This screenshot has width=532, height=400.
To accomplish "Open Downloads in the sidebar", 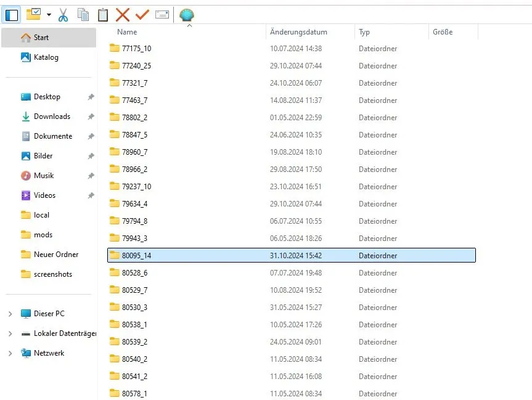I will click(52, 116).
